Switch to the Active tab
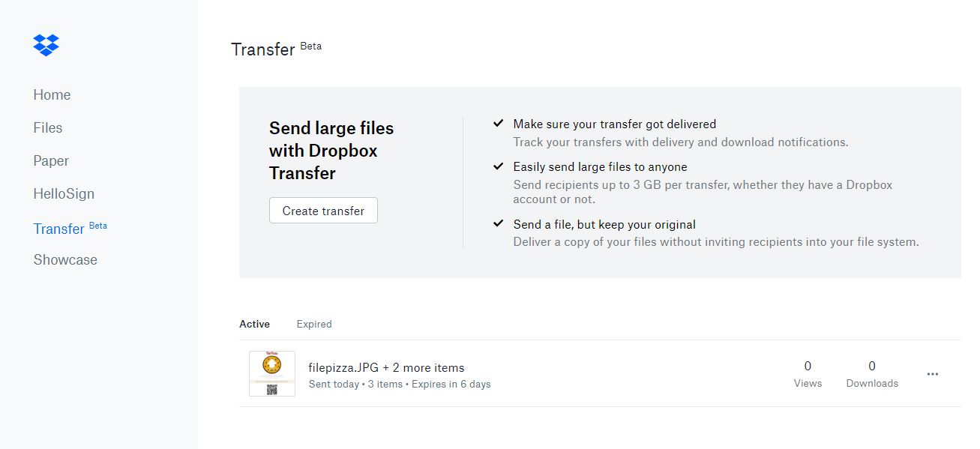 pyautogui.click(x=254, y=324)
